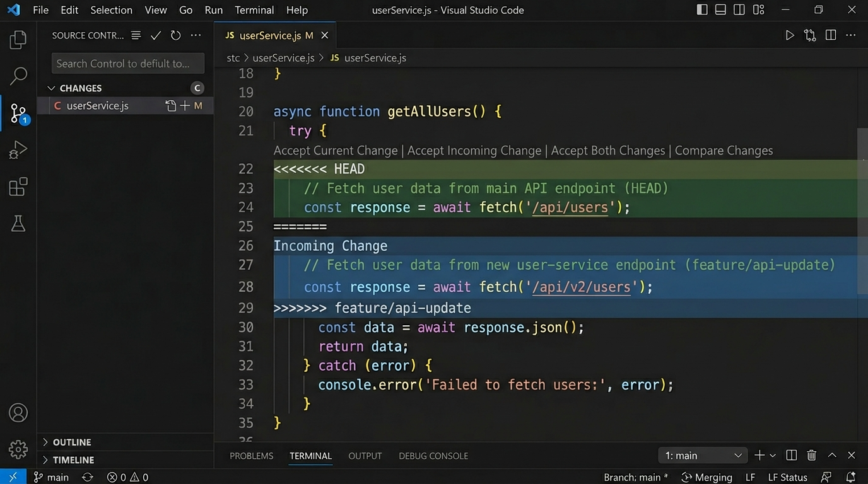The height and width of the screenshot is (484, 868).
Task: Open the Go menu
Action: click(185, 10)
